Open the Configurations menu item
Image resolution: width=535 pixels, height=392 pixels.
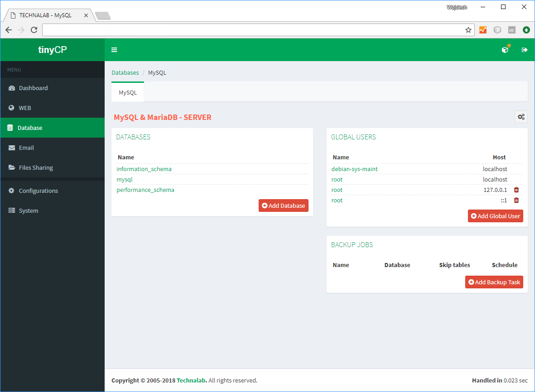[53, 191]
